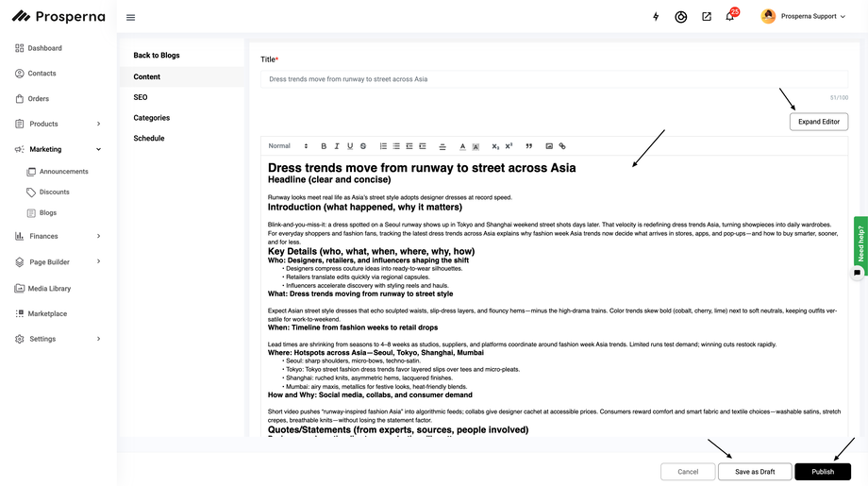This screenshot has height=486, width=868.
Task: Click Back to Blogs link
Action: (157, 56)
